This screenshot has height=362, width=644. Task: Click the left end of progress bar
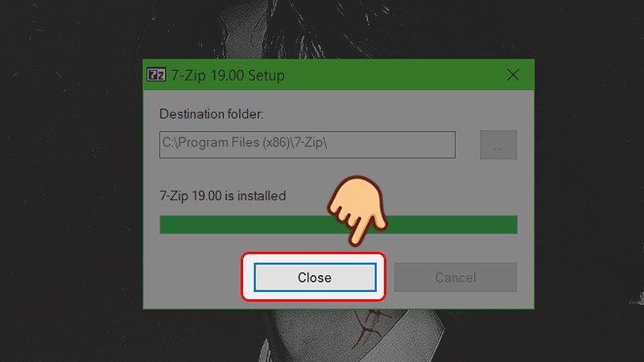(x=164, y=224)
